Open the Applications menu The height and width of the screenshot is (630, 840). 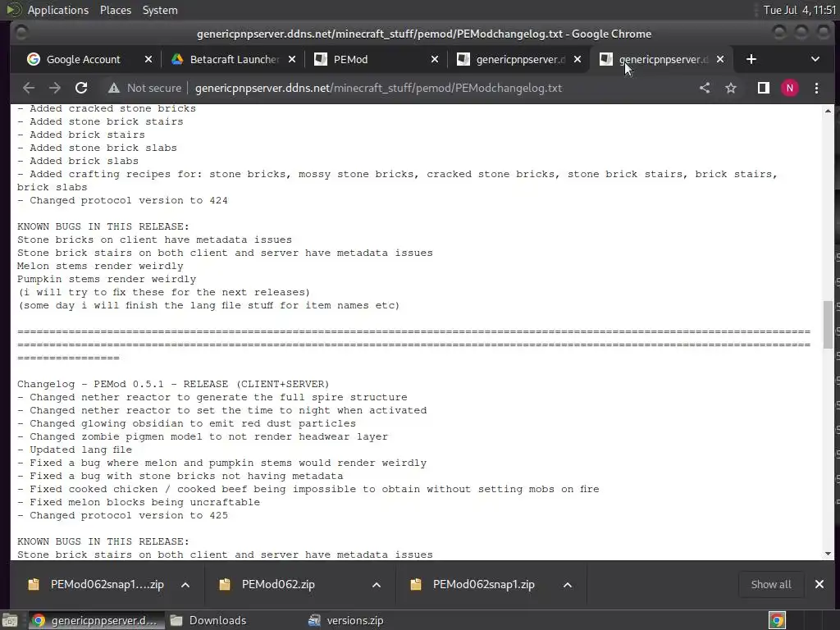point(58,10)
